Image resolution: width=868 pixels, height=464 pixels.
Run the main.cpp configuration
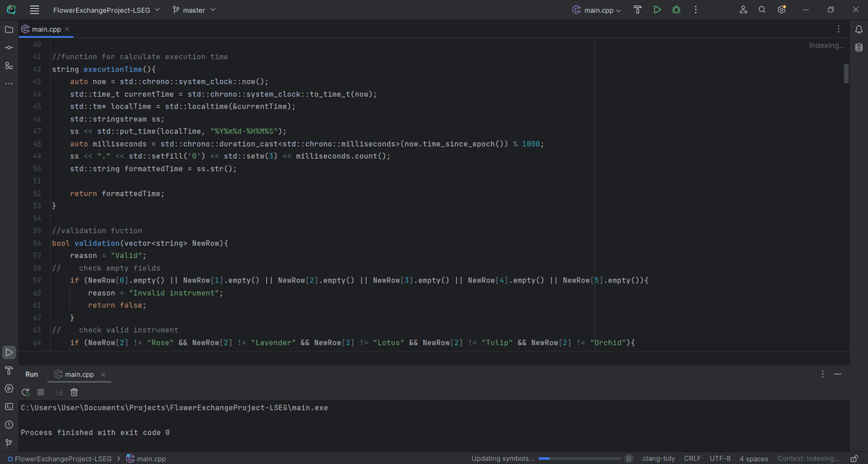[x=657, y=9]
